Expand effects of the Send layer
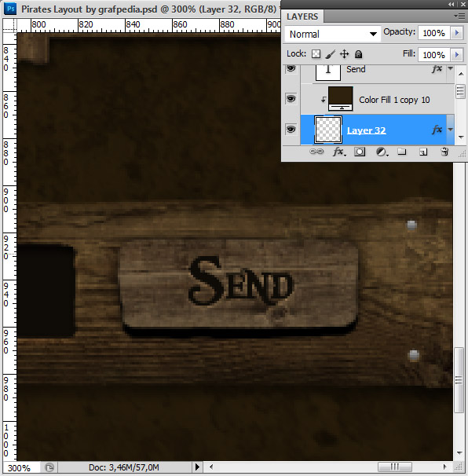The width and height of the screenshot is (468, 476). click(x=451, y=68)
